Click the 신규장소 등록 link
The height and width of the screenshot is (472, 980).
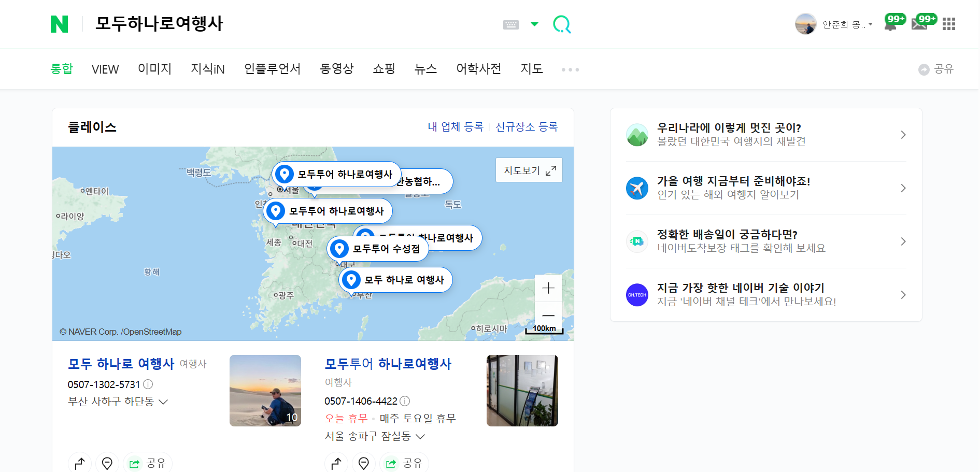[x=527, y=127]
